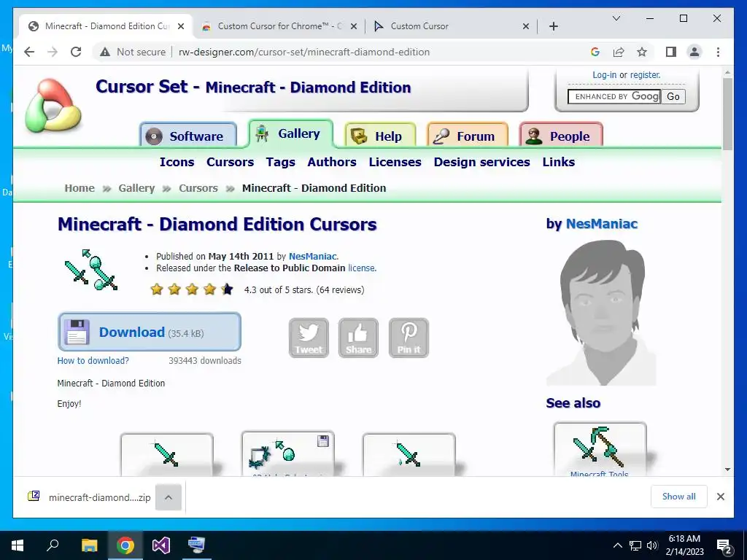The image size is (747, 560).
Task: Rate with the third star
Action: pos(192,289)
